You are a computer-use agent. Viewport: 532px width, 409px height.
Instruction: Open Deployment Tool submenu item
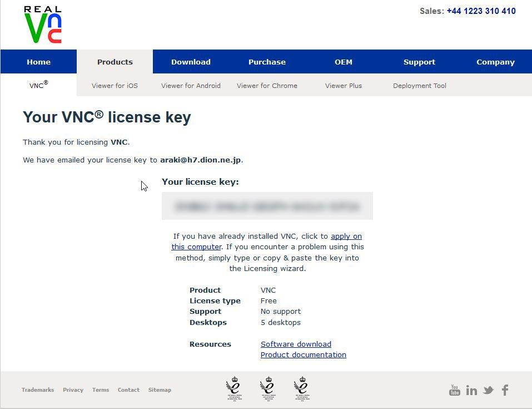tap(419, 86)
